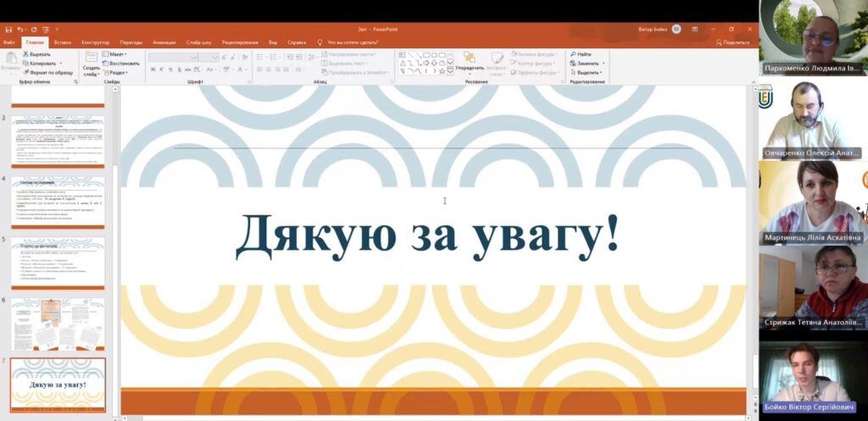Click the Save icon in quick access toolbar

pos(8,29)
